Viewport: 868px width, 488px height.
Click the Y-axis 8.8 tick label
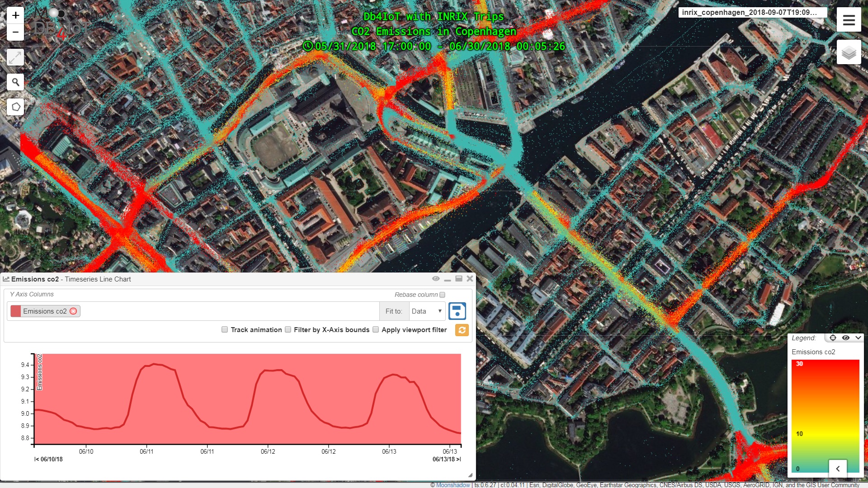pos(25,438)
